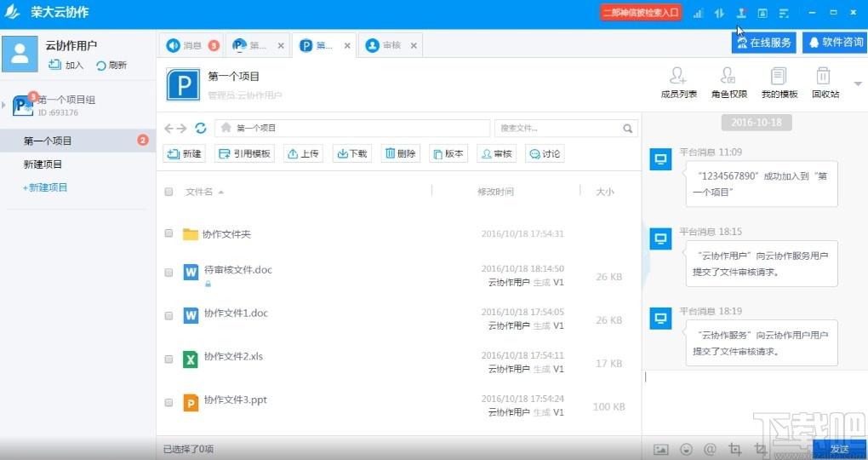The width and height of the screenshot is (868, 460).
Task: Switch to the 消息 tab
Action: coord(191,46)
